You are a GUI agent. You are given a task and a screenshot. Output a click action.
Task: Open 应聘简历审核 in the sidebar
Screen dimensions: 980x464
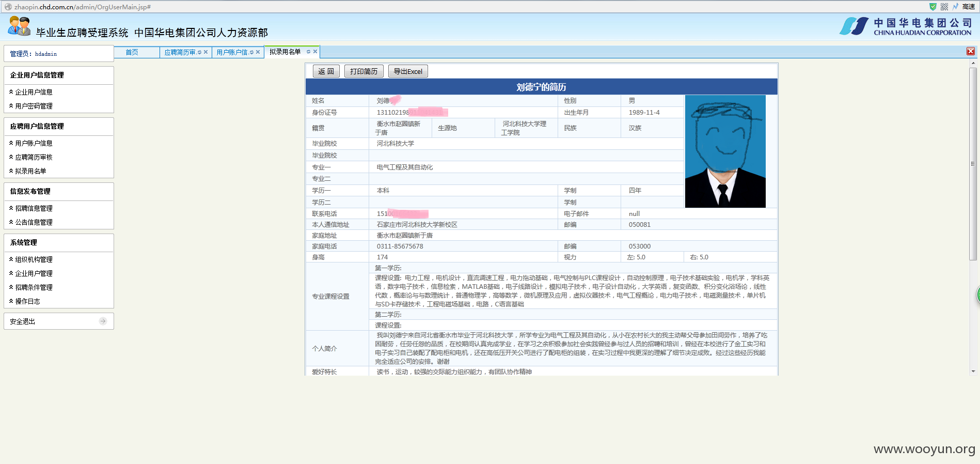[x=34, y=157]
